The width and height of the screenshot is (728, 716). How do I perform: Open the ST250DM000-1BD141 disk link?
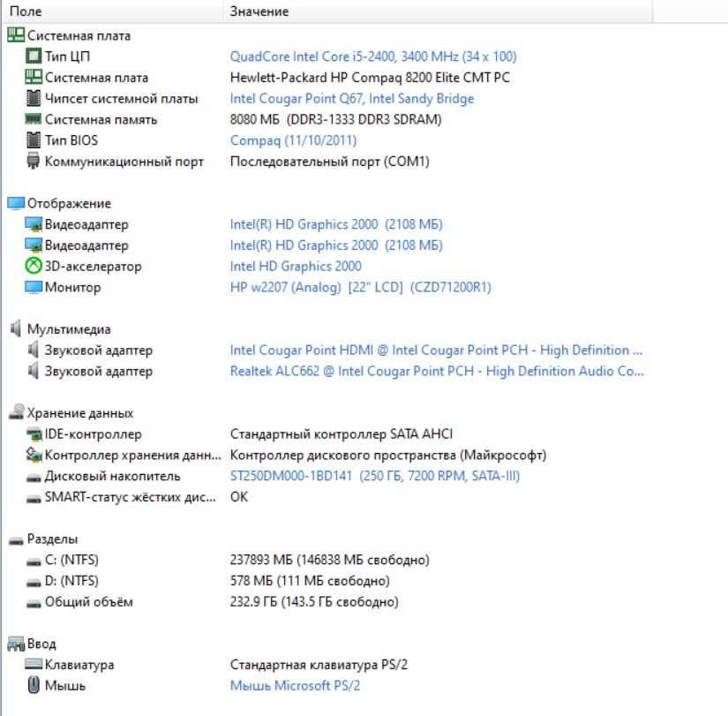(375, 476)
